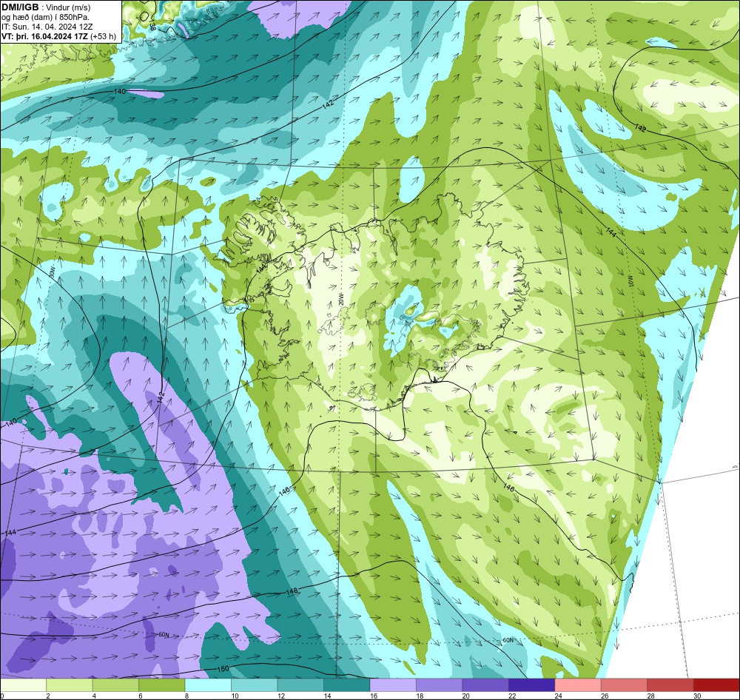Click the '146' contour label southeast of Iceland
This screenshot has width=740, height=700.
point(509,488)
